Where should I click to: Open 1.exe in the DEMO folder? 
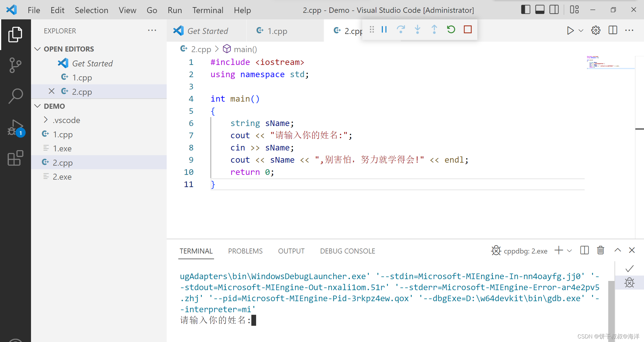(x=98, y=148)
